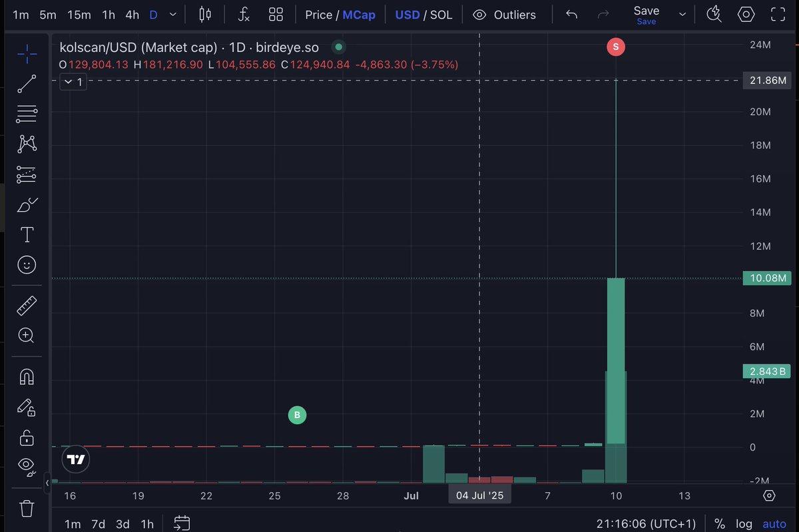Open the indicators fx menu
Screen dimensions: 799x532
coord(244,14)
